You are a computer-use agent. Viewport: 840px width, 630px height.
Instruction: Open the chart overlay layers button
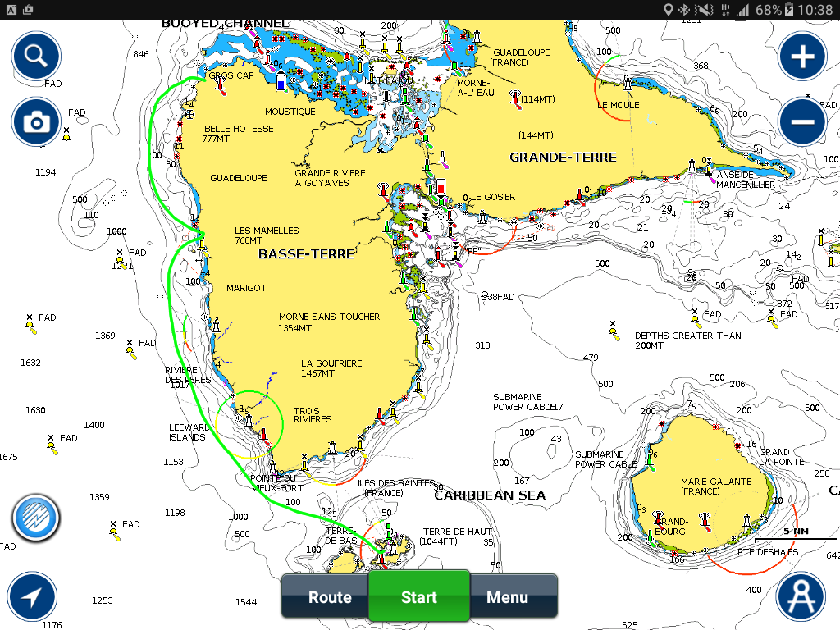point(35,518)
